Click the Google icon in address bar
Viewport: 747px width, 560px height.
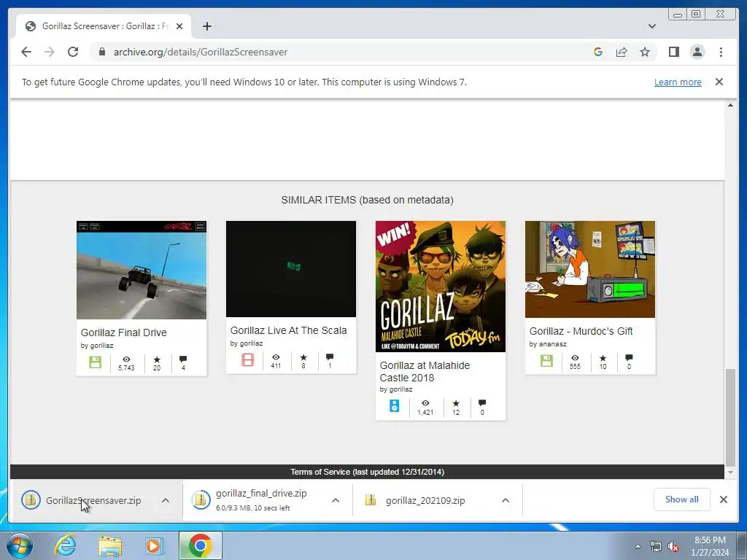[x=598, y=52]
